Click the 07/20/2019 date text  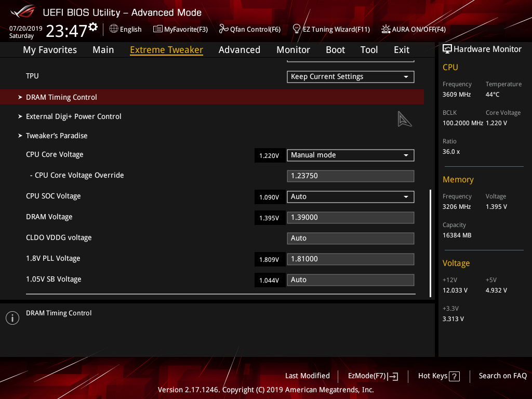(26, 29)
